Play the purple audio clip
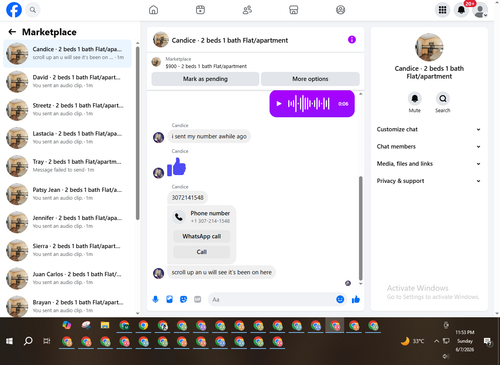This screenshot has height=365, width=500. 279,104
